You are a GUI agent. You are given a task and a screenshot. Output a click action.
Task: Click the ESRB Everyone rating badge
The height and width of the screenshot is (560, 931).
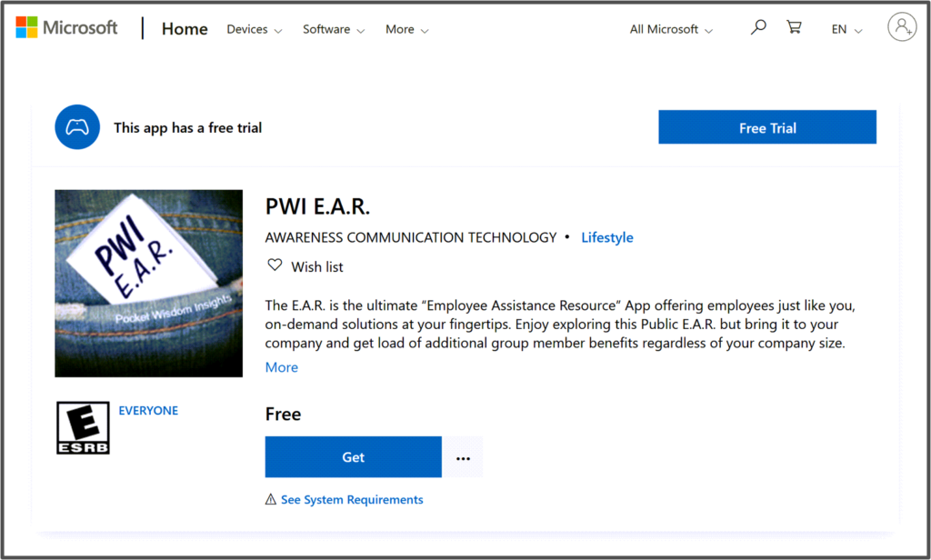[83, 427]
